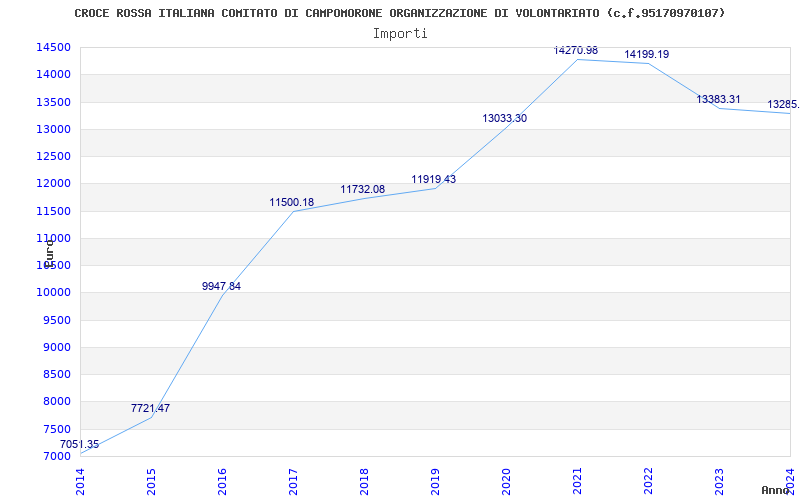
Task: Select data label 13033.30
Action: (505, 118)
